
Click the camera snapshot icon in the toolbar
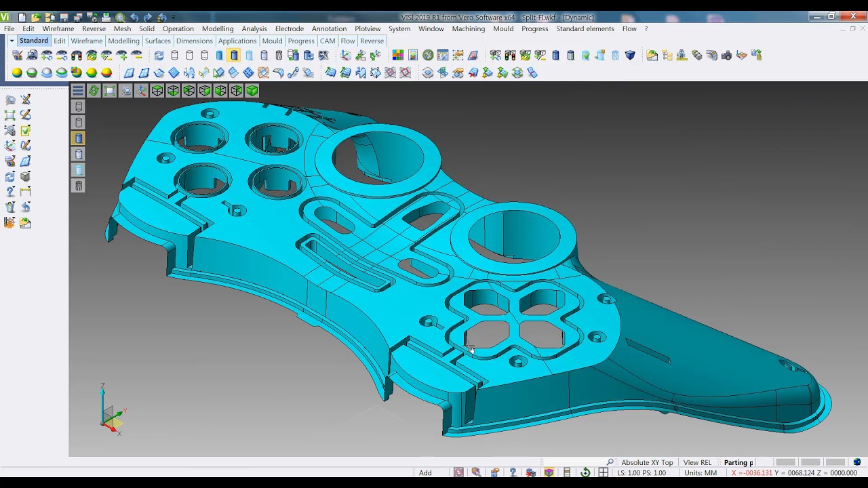tap(726, 56)
